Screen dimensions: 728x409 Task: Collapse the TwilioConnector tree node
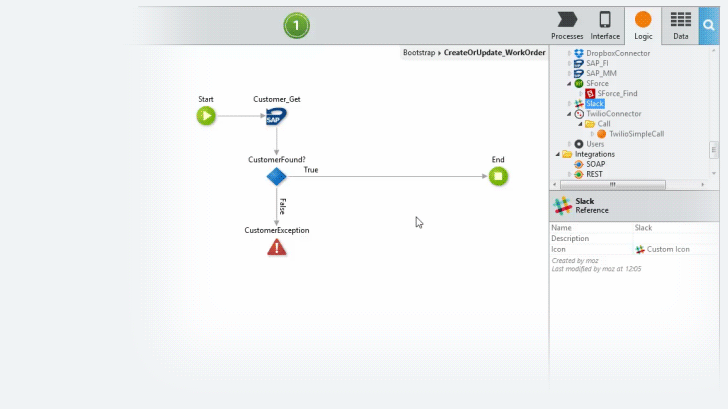point(569,114)
